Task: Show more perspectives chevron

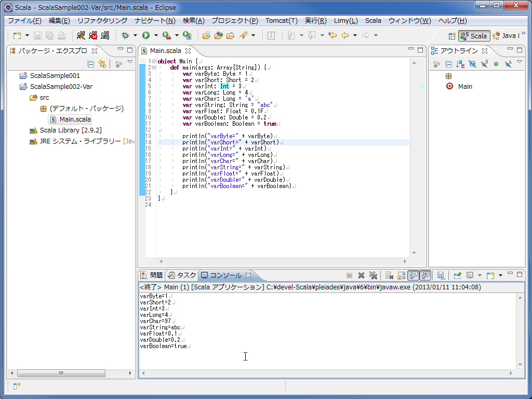Action: (x=523, y=34)
